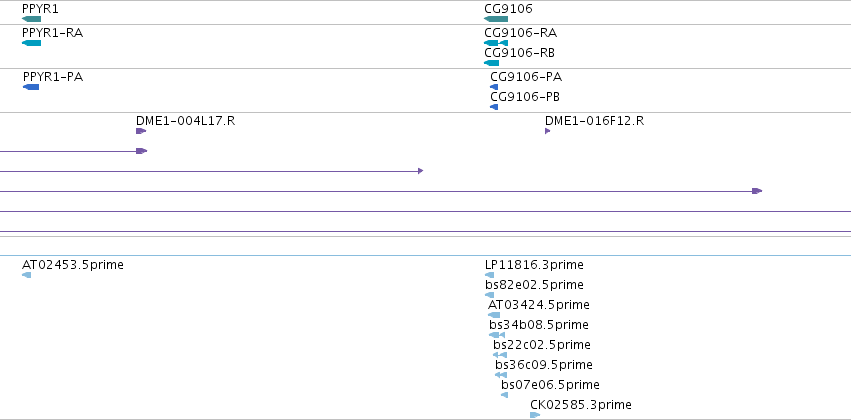Click the AT03424.5prime EST glyph
851x420 pixels.
click(494, 315)
